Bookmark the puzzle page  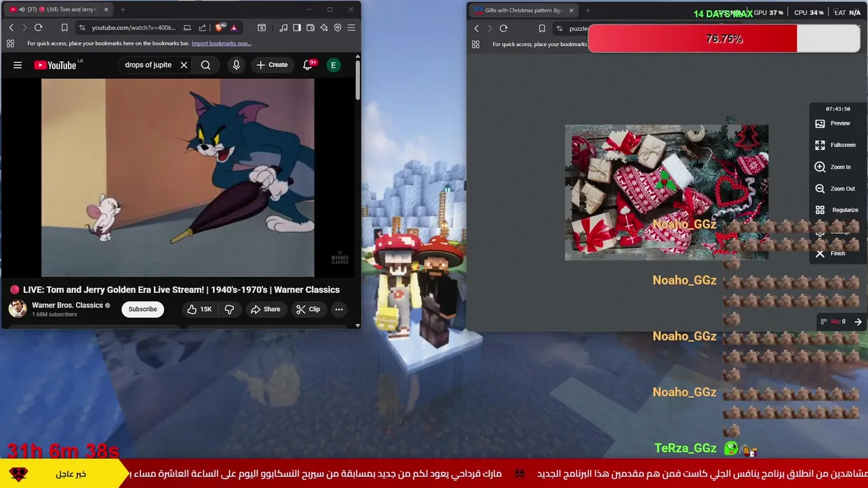(x=542, y=28)
